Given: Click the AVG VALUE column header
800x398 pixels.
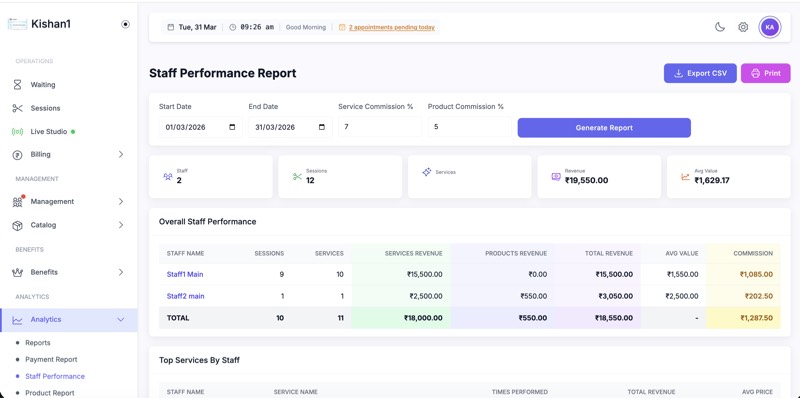Looking at the screenshot, I should pos(682,253).
